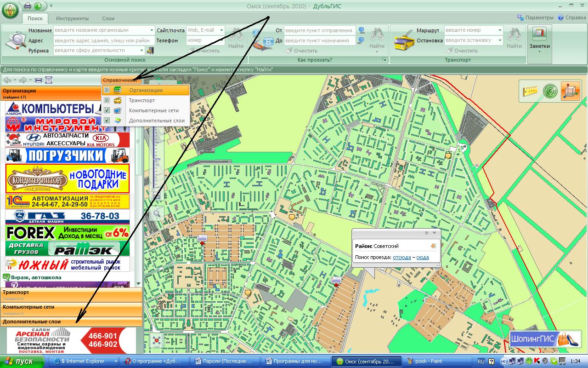Open the back arrow history dropdown
The image size is (588, 368).
click(15, 80)
